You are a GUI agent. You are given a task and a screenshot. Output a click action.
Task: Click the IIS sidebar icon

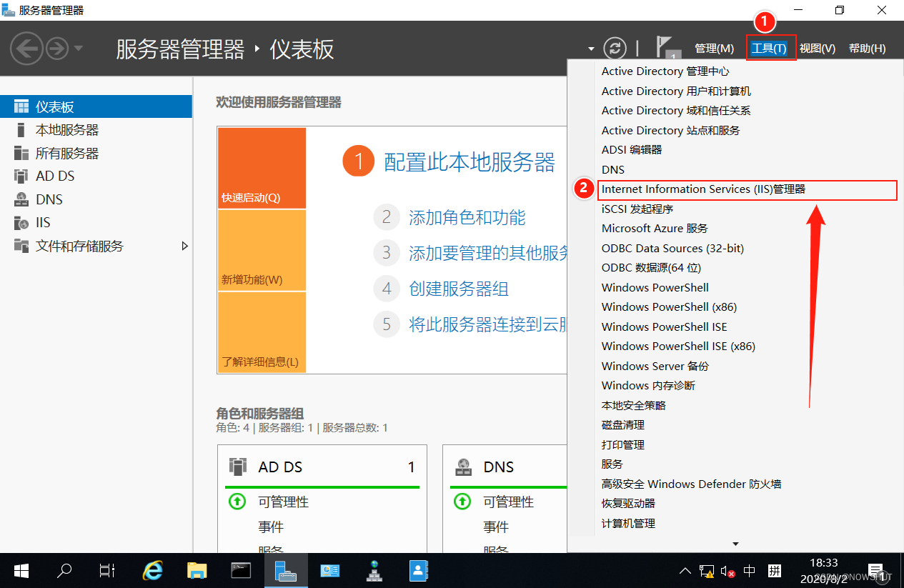21,222
